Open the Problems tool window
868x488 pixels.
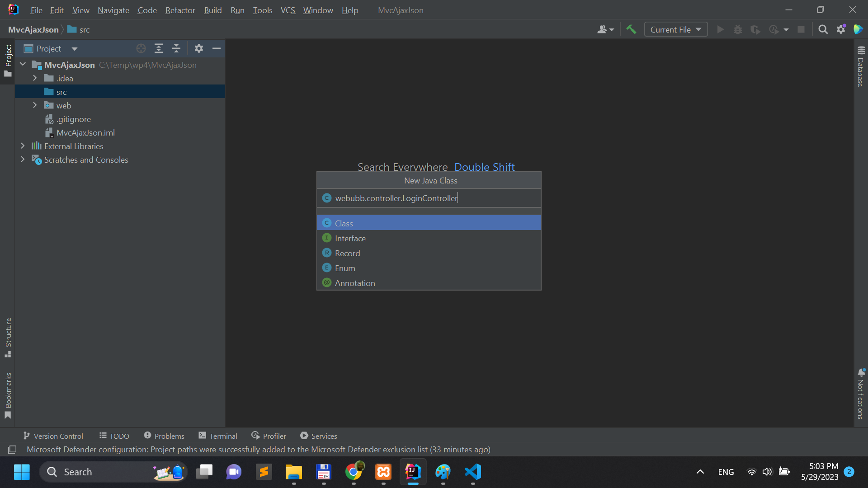164,436
